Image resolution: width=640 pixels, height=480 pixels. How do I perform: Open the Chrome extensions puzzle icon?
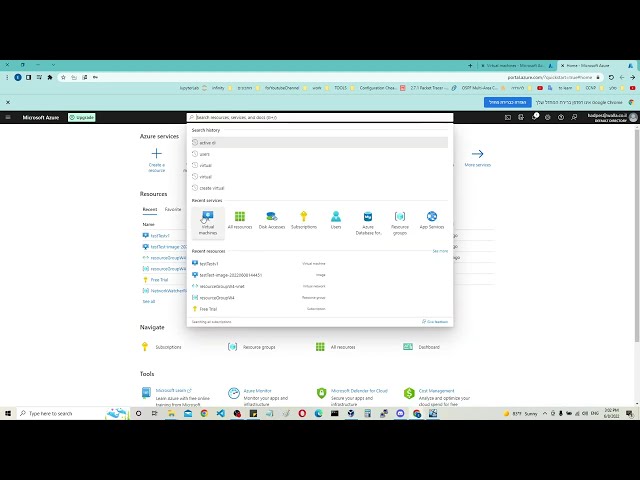point(50,77)
